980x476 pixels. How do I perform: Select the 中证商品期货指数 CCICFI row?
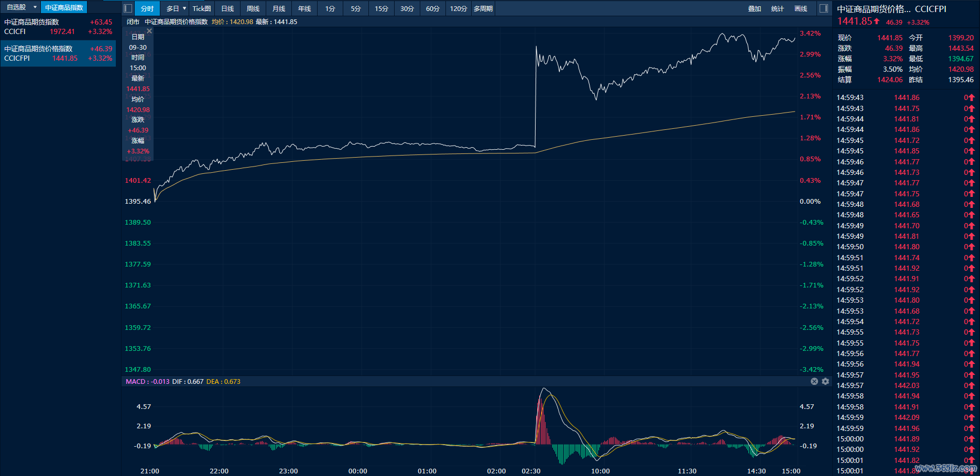(58, 27)
